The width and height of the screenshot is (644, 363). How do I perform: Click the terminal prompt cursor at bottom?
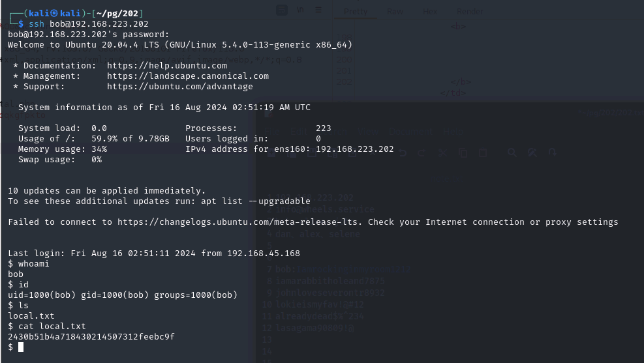click(21, 347)
